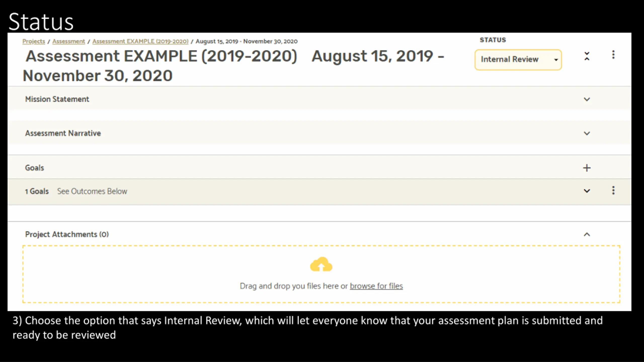Expand the 1 Goals row chevron

pyautogui.click(x=587, y=191)
